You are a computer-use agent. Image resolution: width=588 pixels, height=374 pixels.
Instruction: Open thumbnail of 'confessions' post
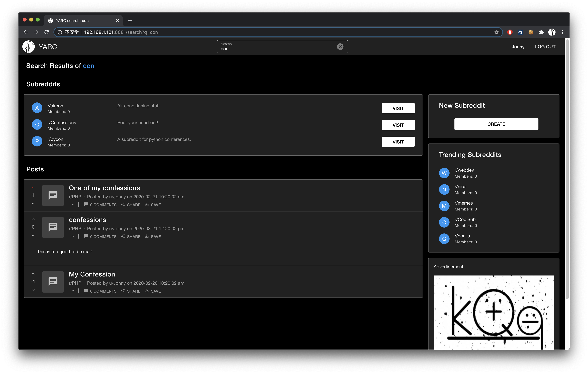(x=53, y=227)
